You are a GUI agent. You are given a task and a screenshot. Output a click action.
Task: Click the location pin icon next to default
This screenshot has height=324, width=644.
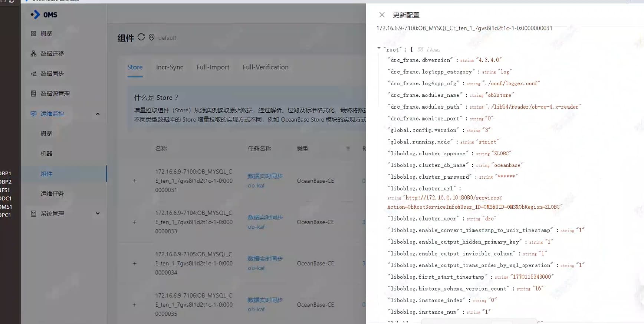tap(151, 37)
